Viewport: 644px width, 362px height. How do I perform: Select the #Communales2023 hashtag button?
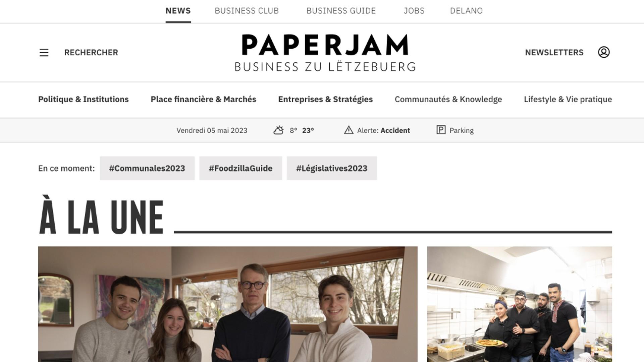[x=147, y=168]
